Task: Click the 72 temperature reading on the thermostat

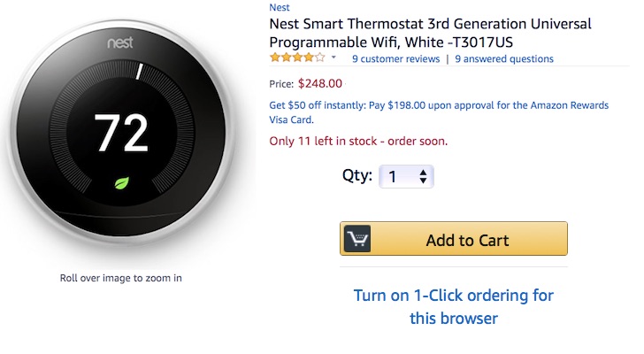Action: point(121,133)
